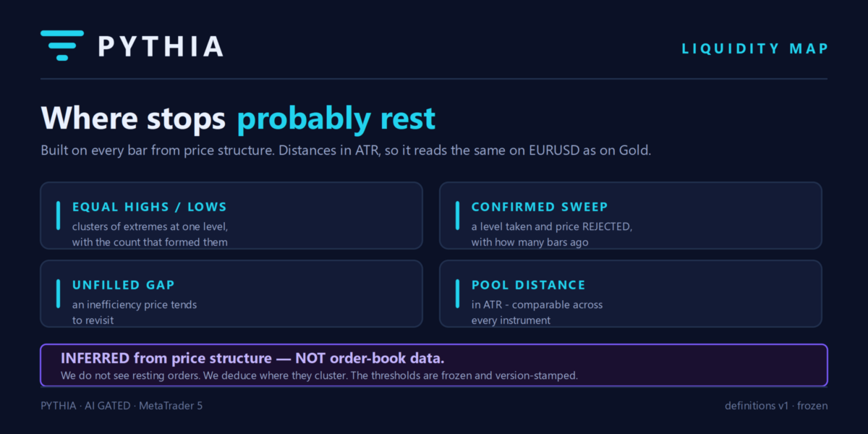Image resolution: width=868 pixels, height=434 pixels.
Task: Click the cyan bar beside Pool Distance
Action: tap(457, 294)
